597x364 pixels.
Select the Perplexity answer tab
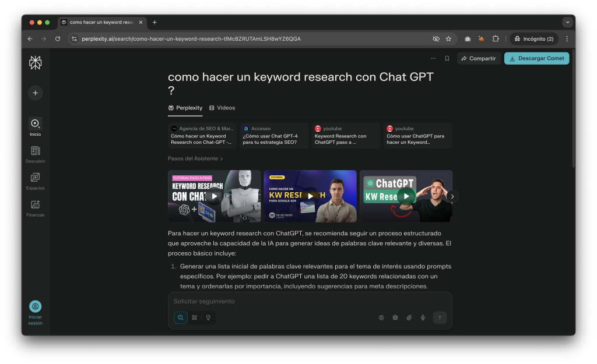coord(185,108)
